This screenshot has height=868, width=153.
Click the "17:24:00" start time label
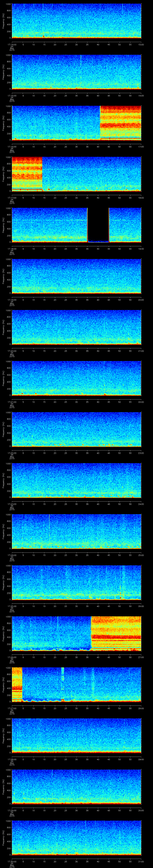click(12, 555)
